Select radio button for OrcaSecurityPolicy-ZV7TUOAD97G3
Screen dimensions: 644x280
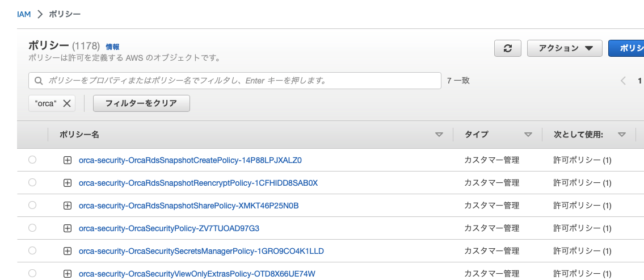click(32, 227)
